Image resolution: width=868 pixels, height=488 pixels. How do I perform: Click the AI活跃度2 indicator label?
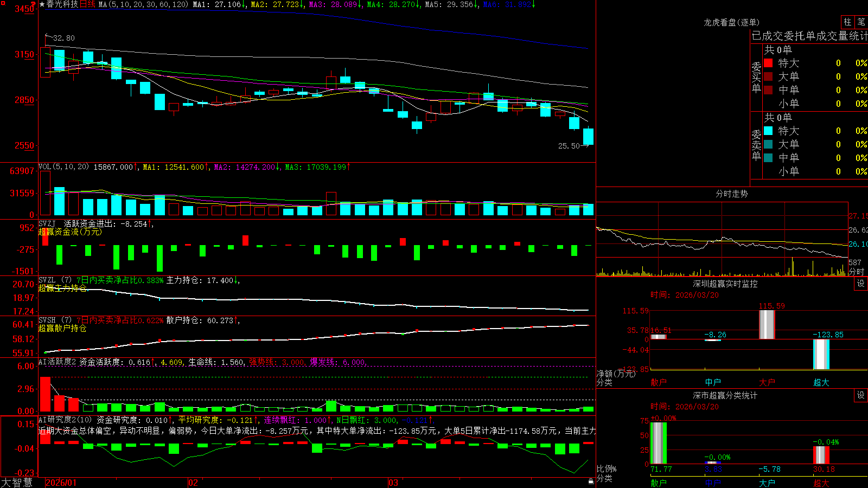coord(57,362)
